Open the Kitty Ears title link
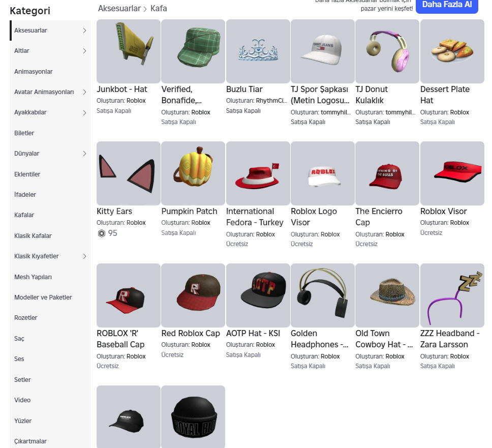 coord(114,211)
